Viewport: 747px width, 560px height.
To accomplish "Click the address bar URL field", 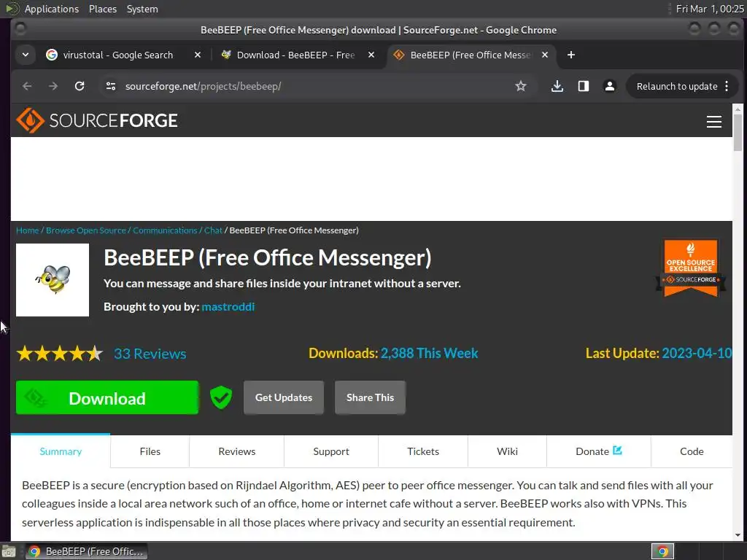I will [x=314, y=86].
